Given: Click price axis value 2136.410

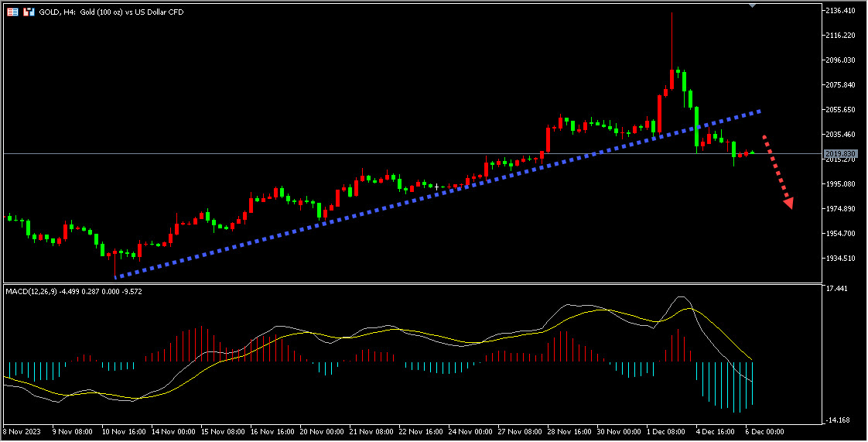Looking at the screenshot, I should (x=840, y=11).
